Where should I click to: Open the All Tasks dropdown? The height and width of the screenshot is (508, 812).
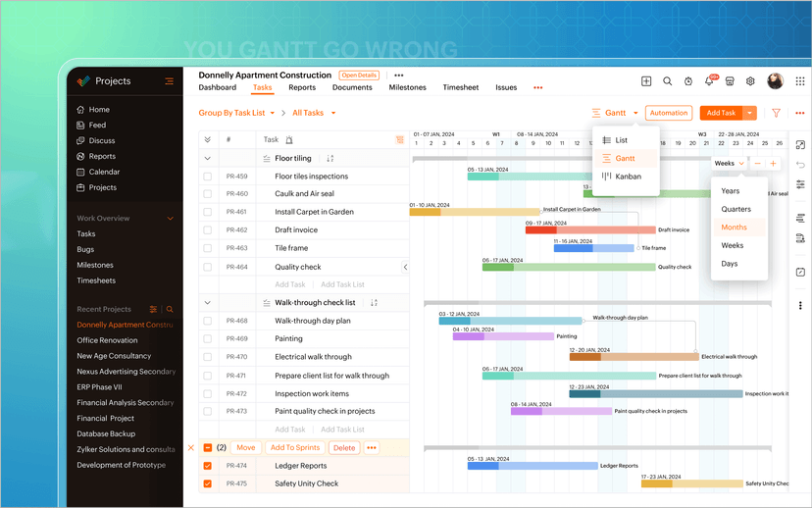[x=314, y=113]
